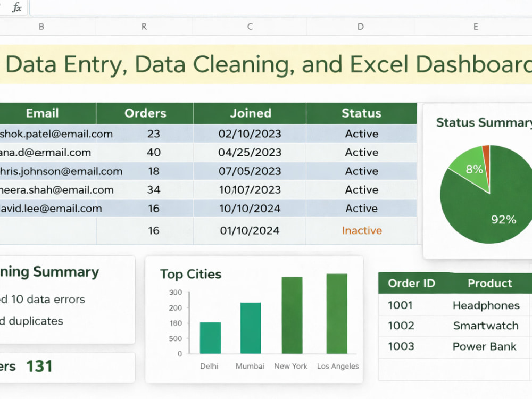The image size is (532, 399).
Task: Select order ID 1002 cell
Action: (x=401, y=326)
